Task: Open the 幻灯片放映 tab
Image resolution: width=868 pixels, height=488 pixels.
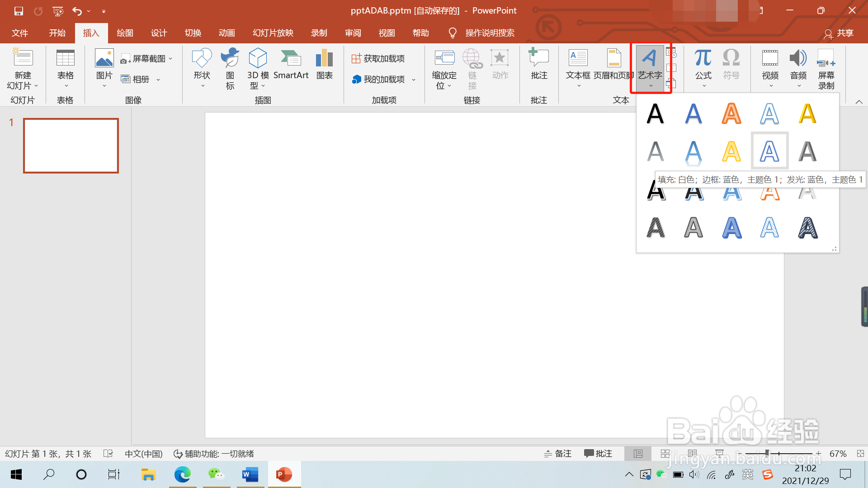Action: [x=273, y=33]
